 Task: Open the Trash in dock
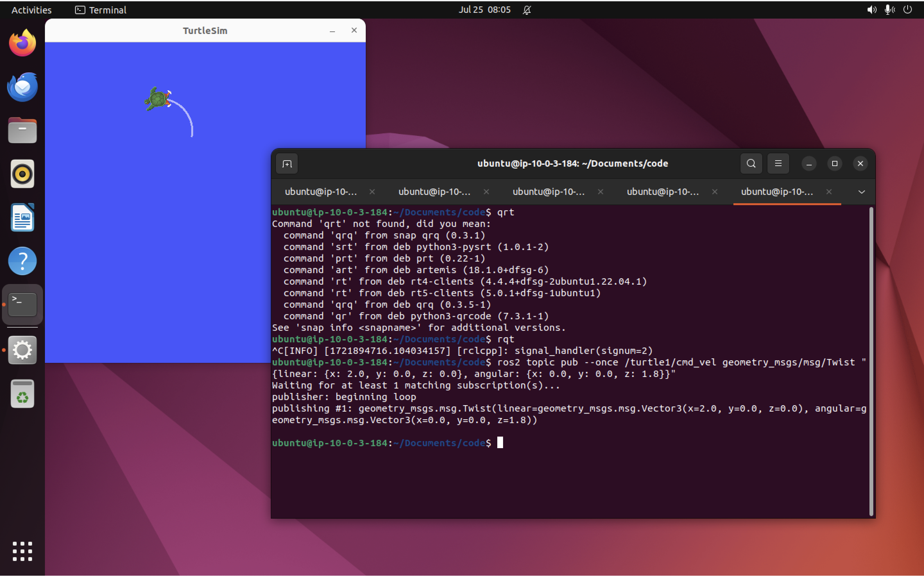point(22,394)
